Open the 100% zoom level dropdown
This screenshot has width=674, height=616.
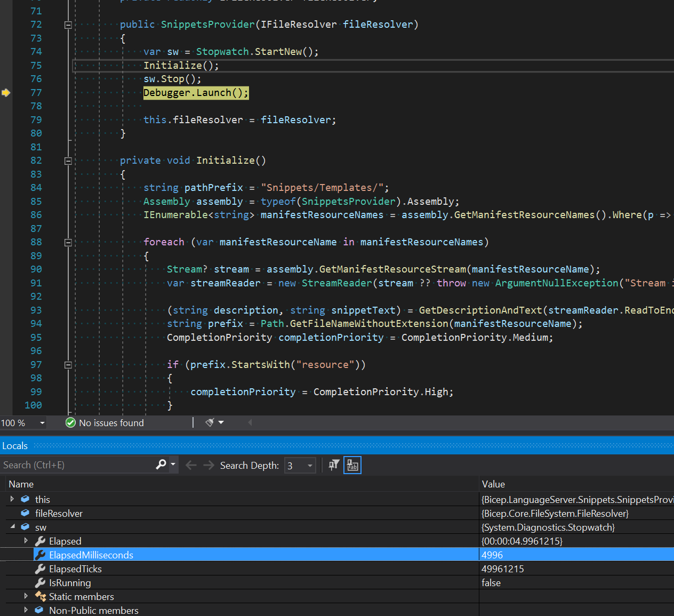coord(42,422)
